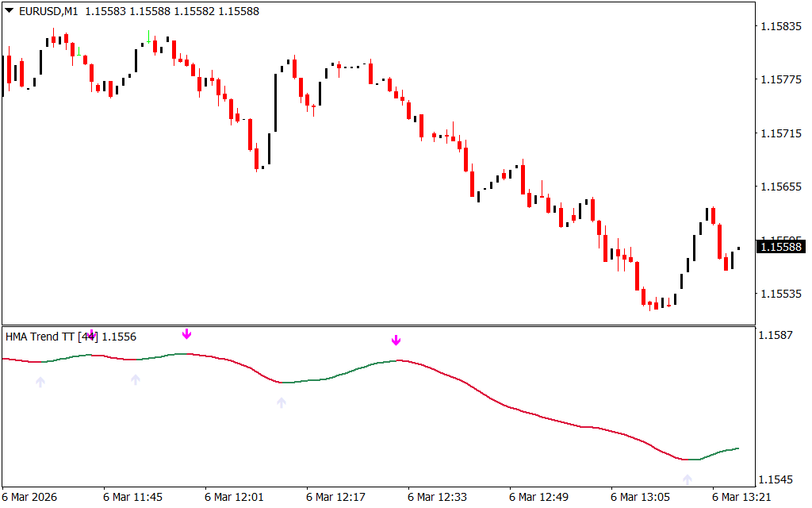Click the 1.15835 level on the price scale
812x508 pixels.
[x=781, y=26]
